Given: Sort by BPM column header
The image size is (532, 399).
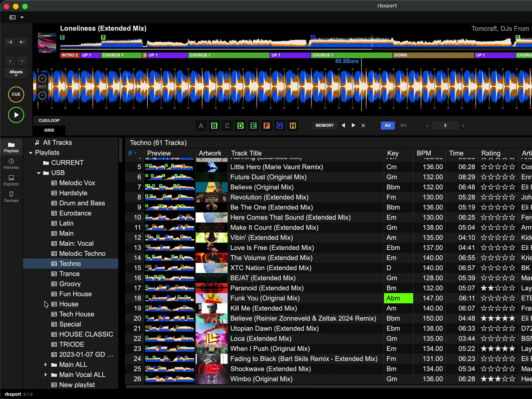Looking at the screenshot, I should [x=424, y=153].
